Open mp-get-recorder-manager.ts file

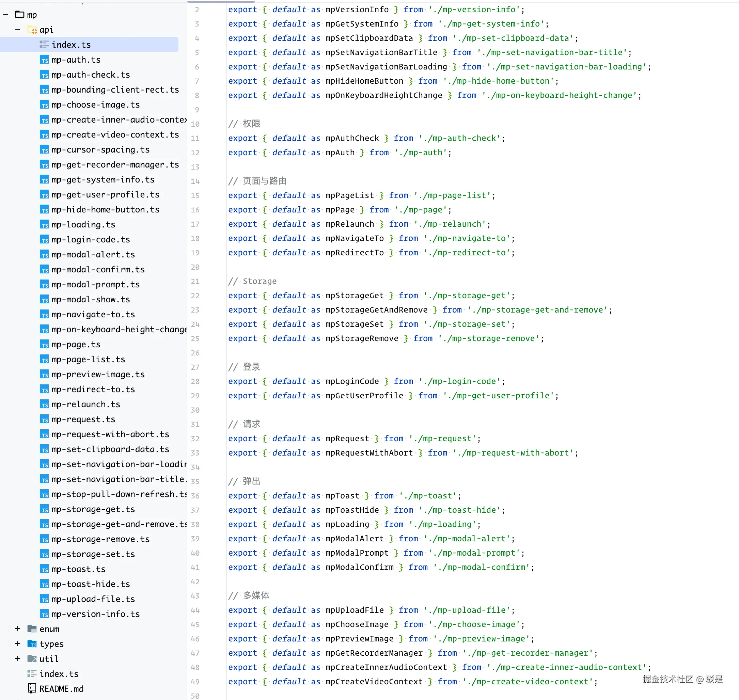(x=115, y=164)
